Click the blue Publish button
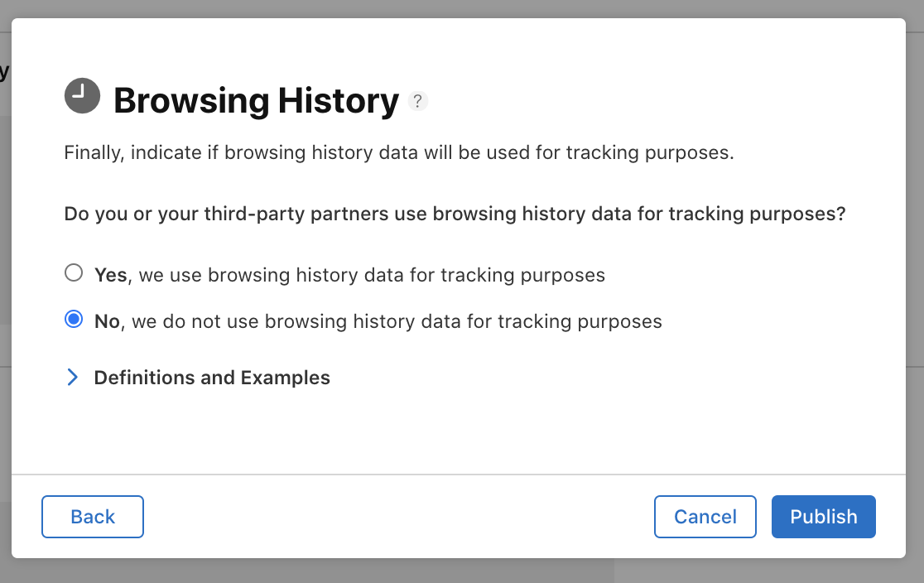This screenshot has width=924, height=583. tap(823, 517)
